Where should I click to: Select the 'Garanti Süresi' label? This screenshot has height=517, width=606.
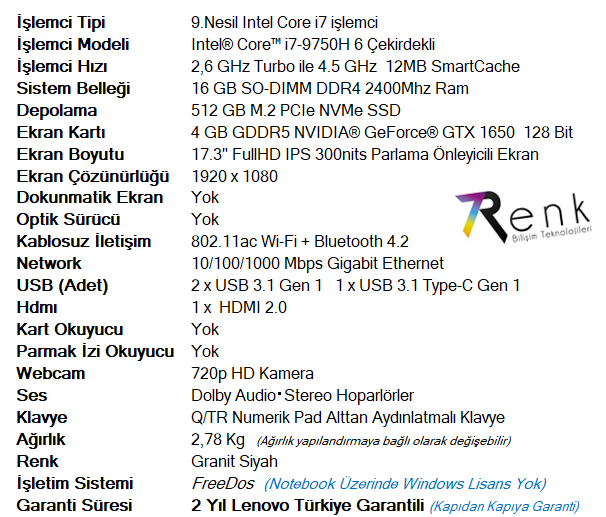[x=74, y=506]
